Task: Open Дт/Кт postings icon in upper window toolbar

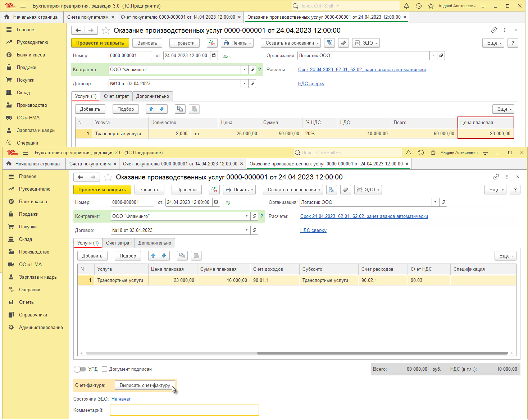Action: [212, 43]
